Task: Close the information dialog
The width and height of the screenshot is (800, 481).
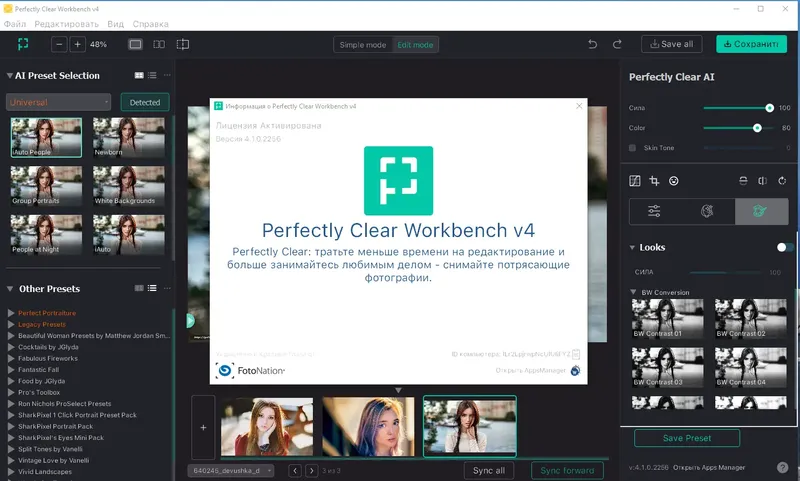Action: [579, 106]
